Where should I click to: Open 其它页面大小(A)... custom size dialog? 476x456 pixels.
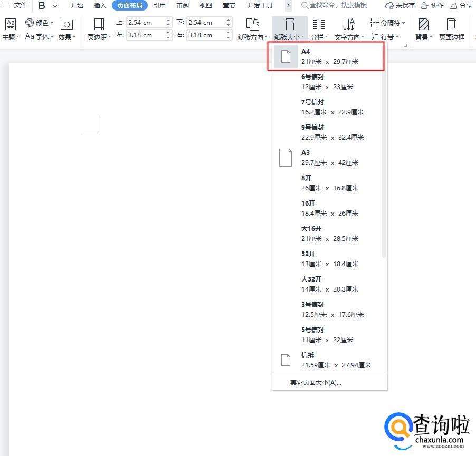click(330, 383)
